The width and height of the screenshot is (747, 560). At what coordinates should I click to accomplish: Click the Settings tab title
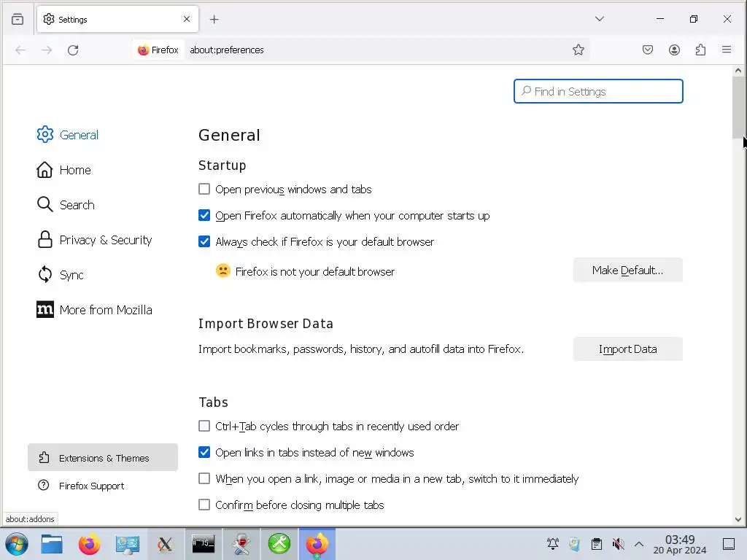point(73,20)
